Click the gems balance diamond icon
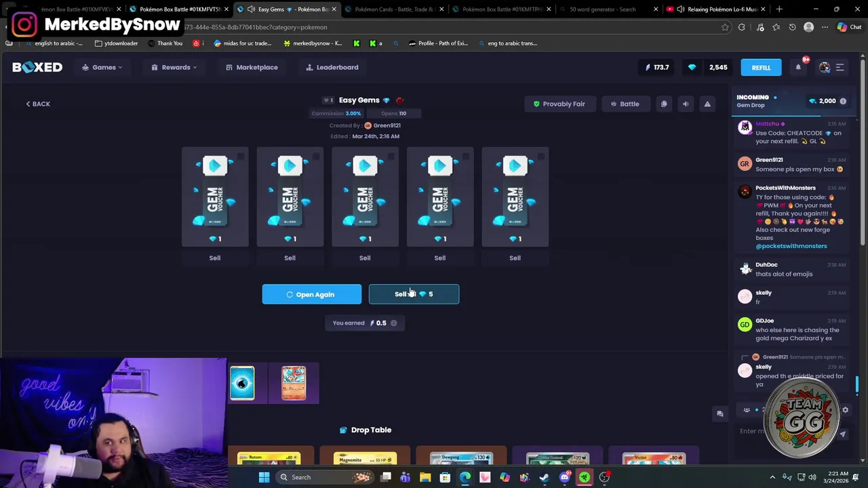 tap(692, 67)
